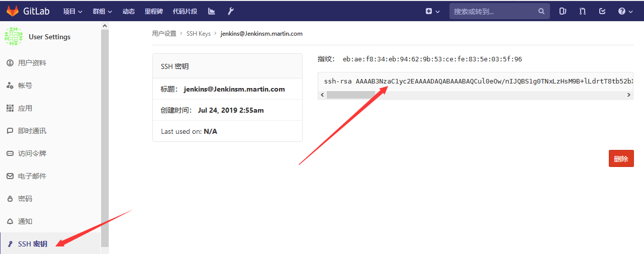Open the plus new-item dropdown
Screen dimensions: 644x254
(432, 11)
